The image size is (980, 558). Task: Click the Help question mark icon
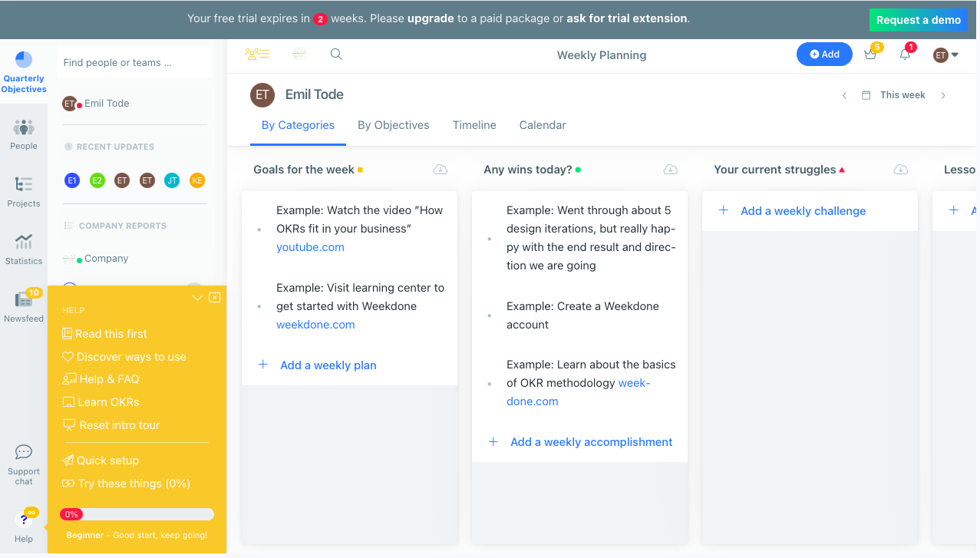[24, 520]
